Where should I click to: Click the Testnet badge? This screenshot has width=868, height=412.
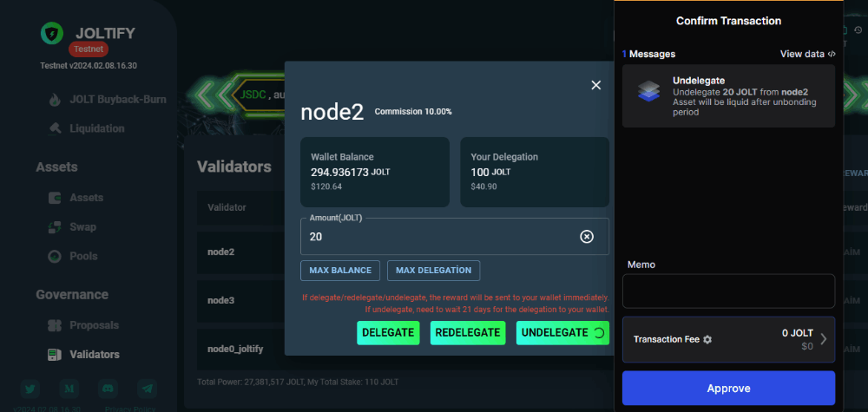coord(89,49)
